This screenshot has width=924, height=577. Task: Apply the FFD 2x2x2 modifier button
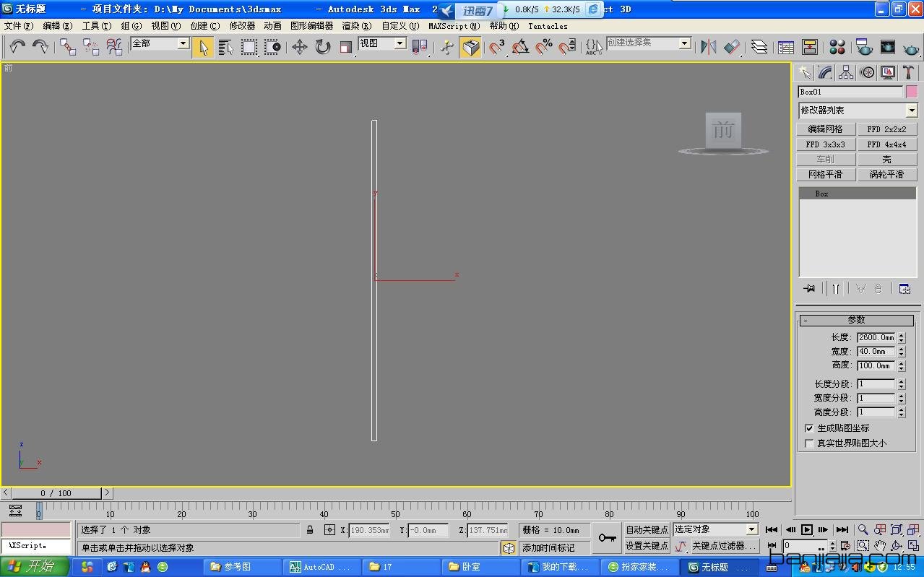887,129
